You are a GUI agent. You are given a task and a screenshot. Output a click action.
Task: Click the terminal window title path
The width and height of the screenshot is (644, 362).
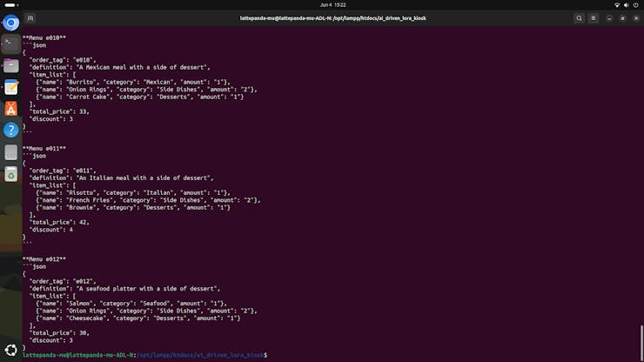[332, 18]
